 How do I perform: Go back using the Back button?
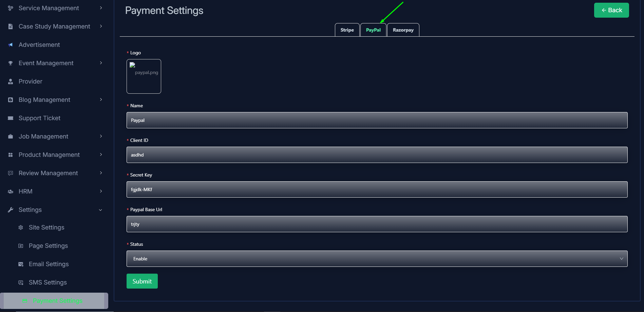point(611,10)
